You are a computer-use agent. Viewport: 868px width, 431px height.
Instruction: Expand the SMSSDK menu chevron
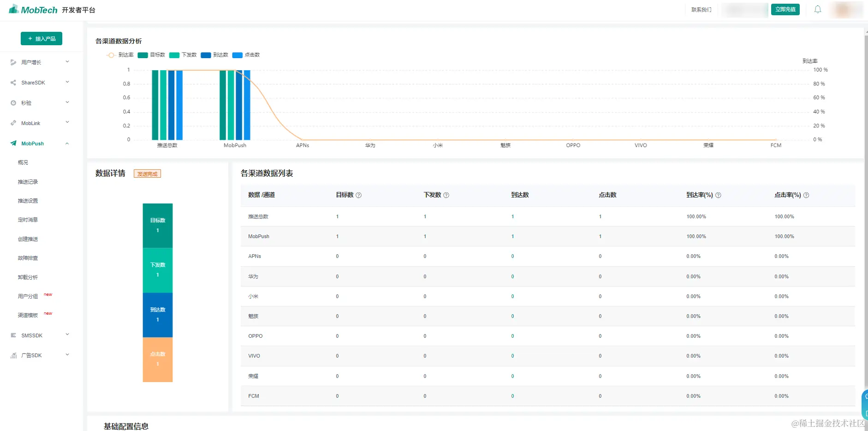[67, 335]
